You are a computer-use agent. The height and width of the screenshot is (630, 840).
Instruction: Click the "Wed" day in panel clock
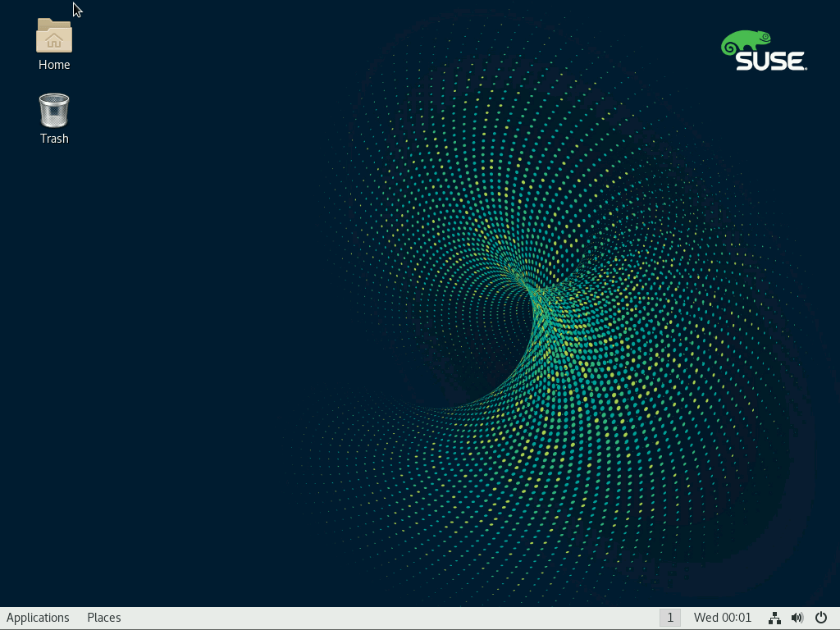click(705, 618)
